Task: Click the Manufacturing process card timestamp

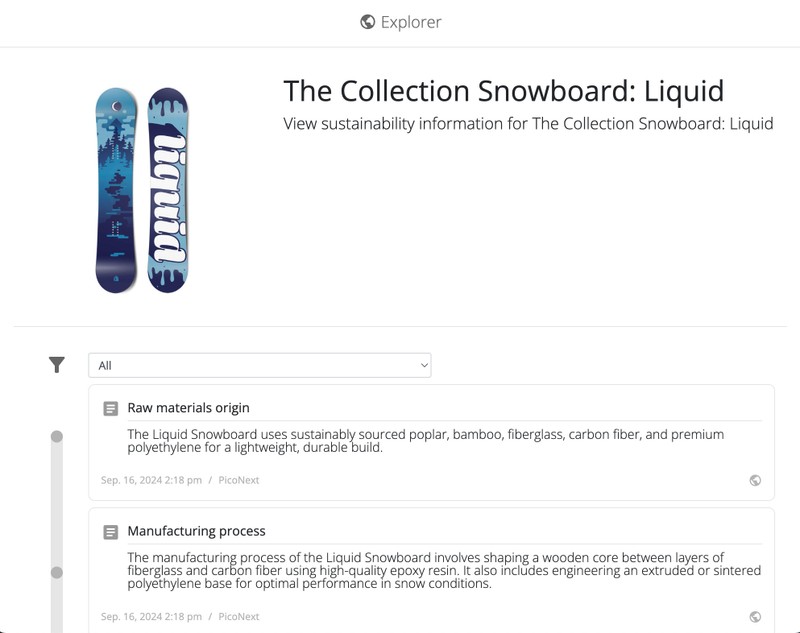Action: point(151,617)
